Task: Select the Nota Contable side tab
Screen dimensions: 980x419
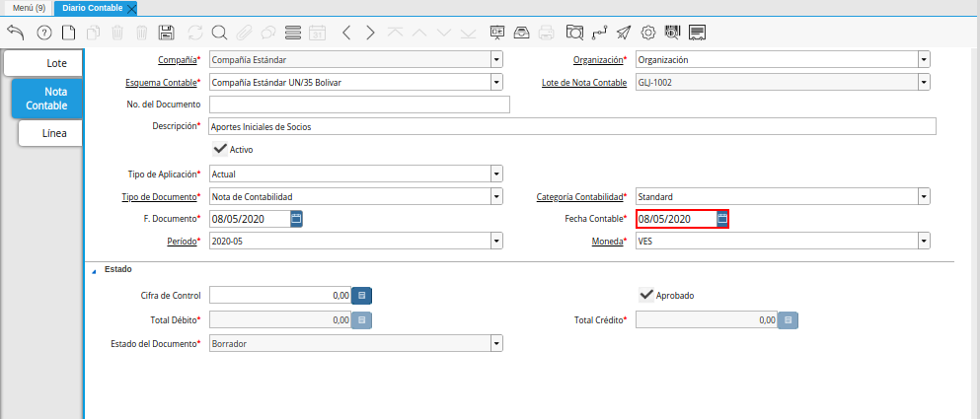Action: click(x=46, y=99)
